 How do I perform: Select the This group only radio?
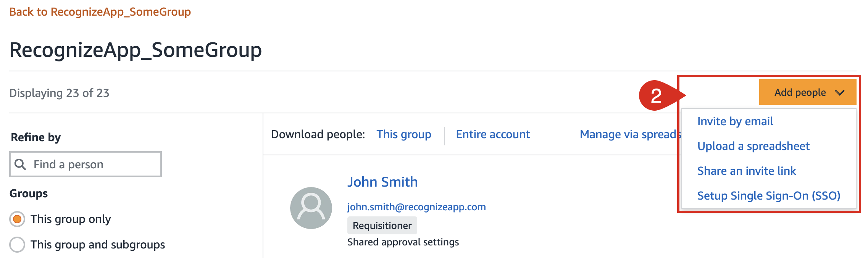click(17, 219)
